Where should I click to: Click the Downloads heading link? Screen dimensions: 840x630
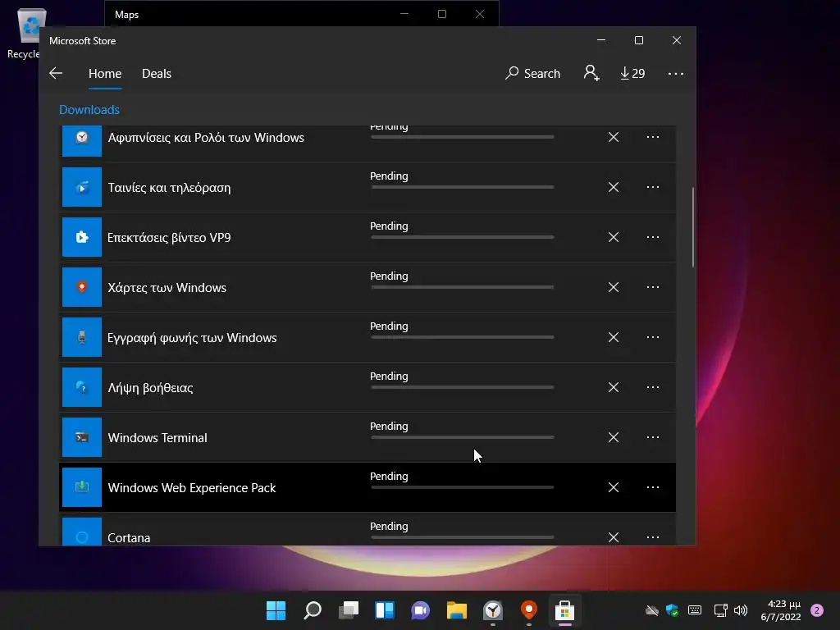pyautogui.click(x=89, y=110)
